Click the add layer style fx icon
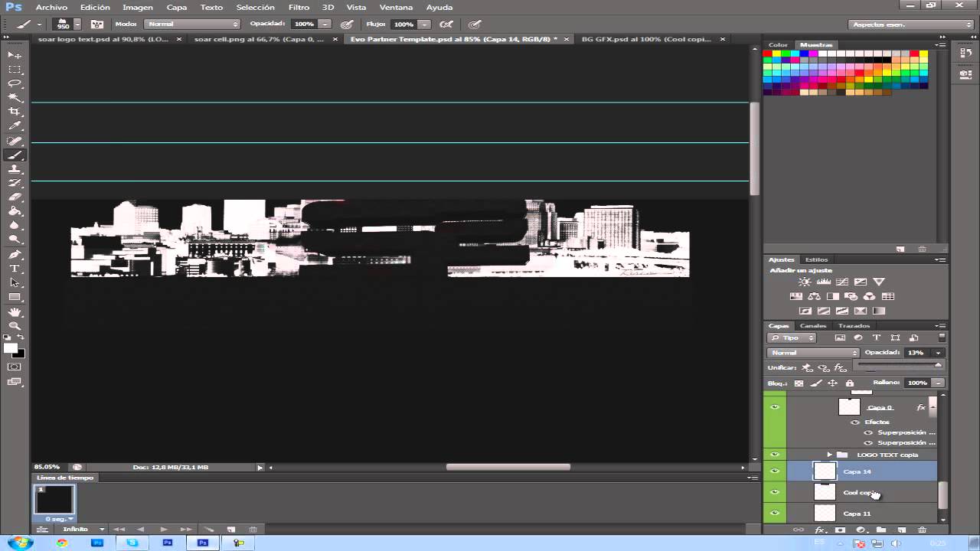The height and width of the screenshot is (551, 980). [x=820, y=530]
